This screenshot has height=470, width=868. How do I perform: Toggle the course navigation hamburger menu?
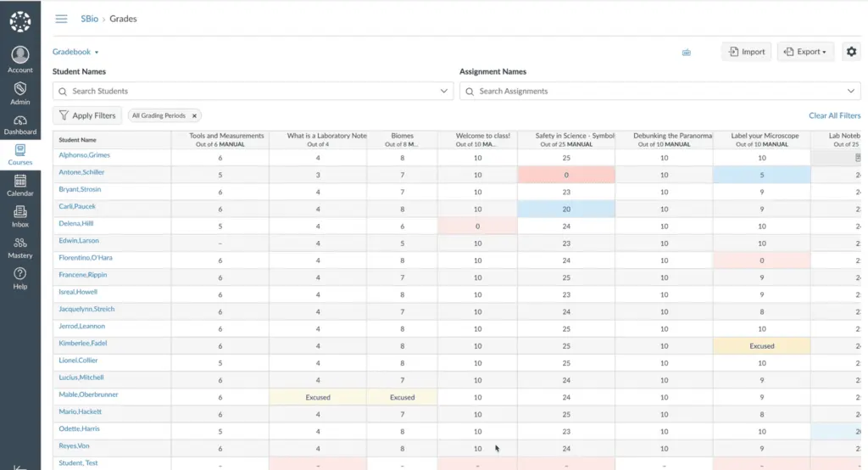point(61,19)
